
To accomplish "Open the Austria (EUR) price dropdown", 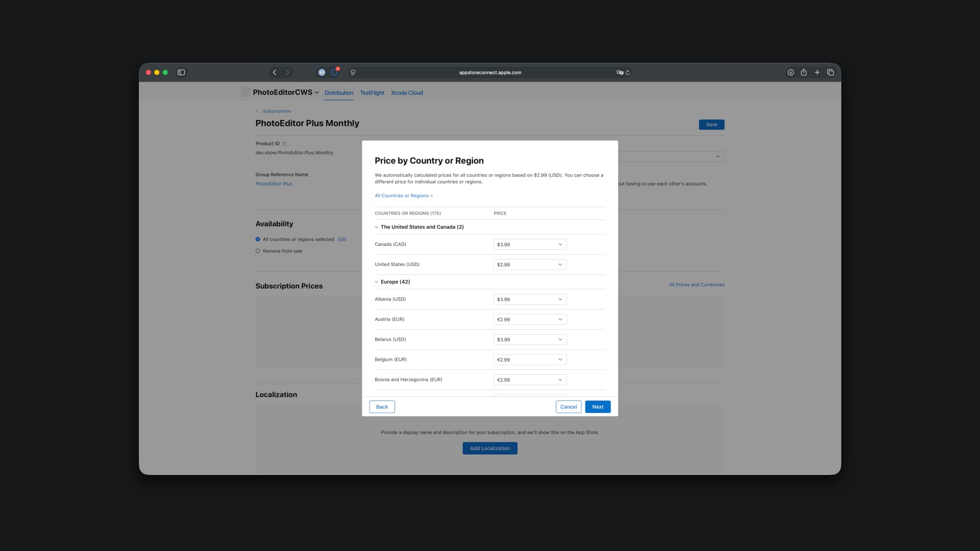I will (x=530, y=319).
